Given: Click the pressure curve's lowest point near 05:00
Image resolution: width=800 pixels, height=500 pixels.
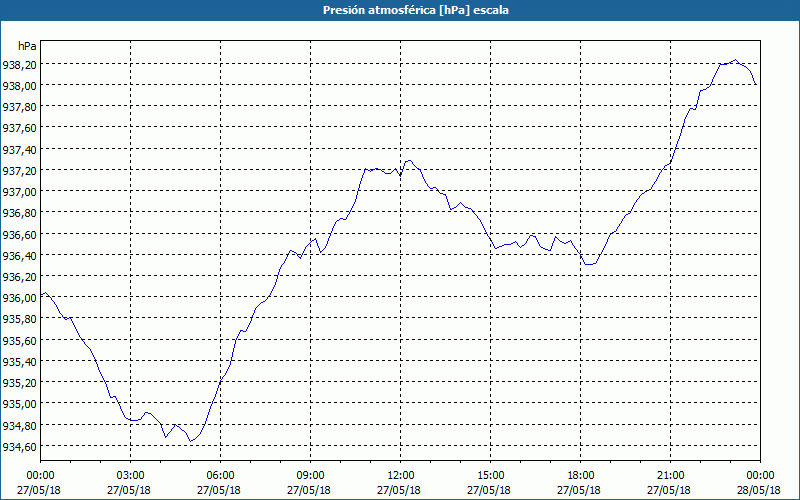Looking at the screenshot, I should coord(191,441).
